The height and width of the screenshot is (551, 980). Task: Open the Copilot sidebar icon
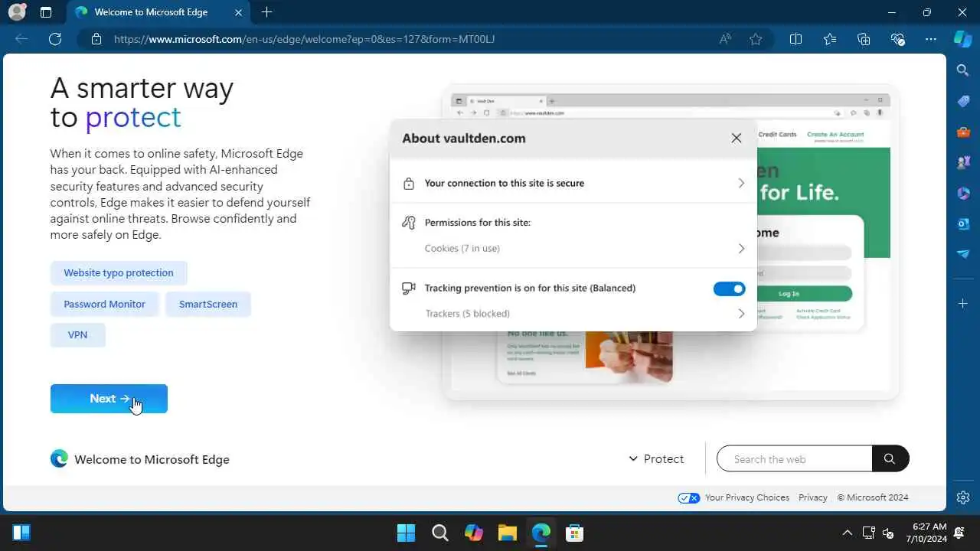tap(962, 39)
